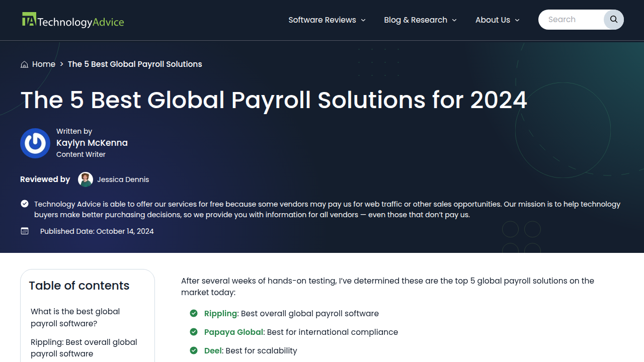
Task: Click the green check beside Papaya Global
Action: (x=194, y=332)
